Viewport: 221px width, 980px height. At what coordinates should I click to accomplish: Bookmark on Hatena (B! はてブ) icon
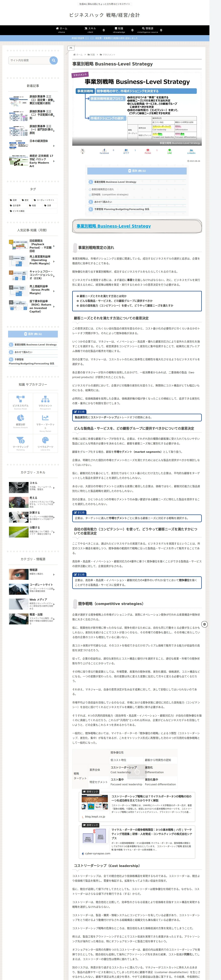(126, 151)
